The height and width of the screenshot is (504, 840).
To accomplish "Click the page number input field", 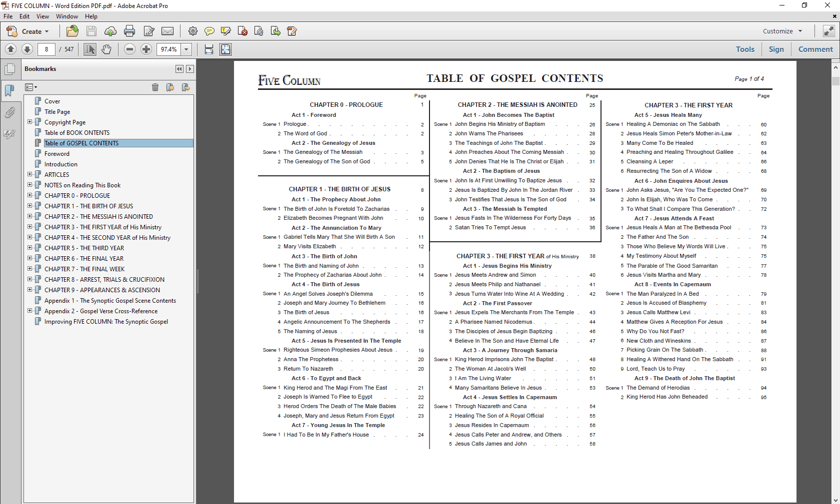I will (46, 49).
